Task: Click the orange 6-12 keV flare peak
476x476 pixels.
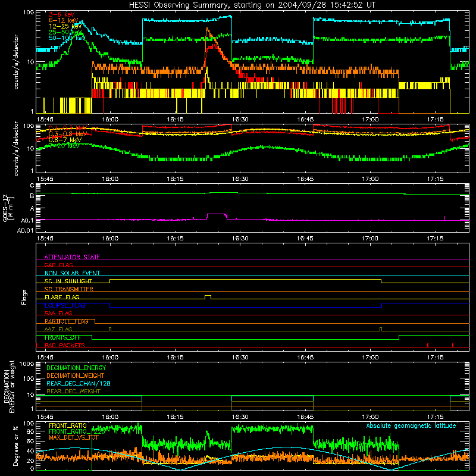Action: coord(207,30)
